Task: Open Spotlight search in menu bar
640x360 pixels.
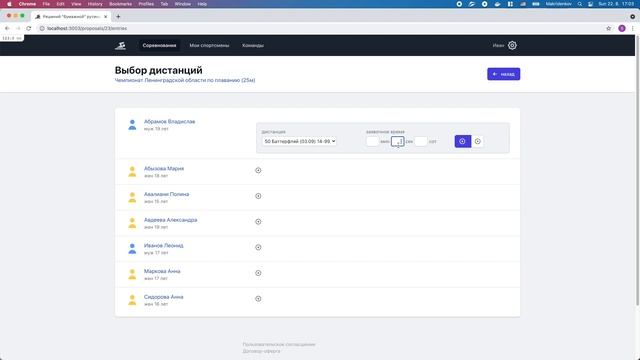Action: [x=580, y=4]
